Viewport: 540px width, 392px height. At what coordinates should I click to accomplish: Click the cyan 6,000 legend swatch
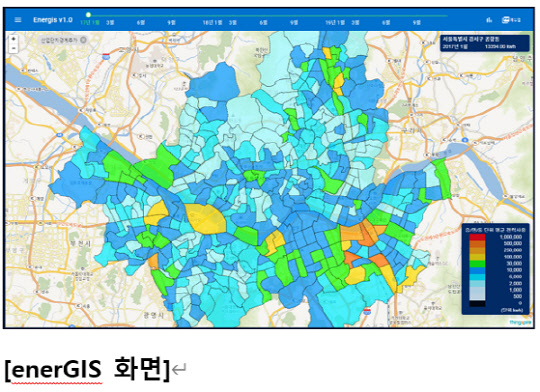(477, 277)
